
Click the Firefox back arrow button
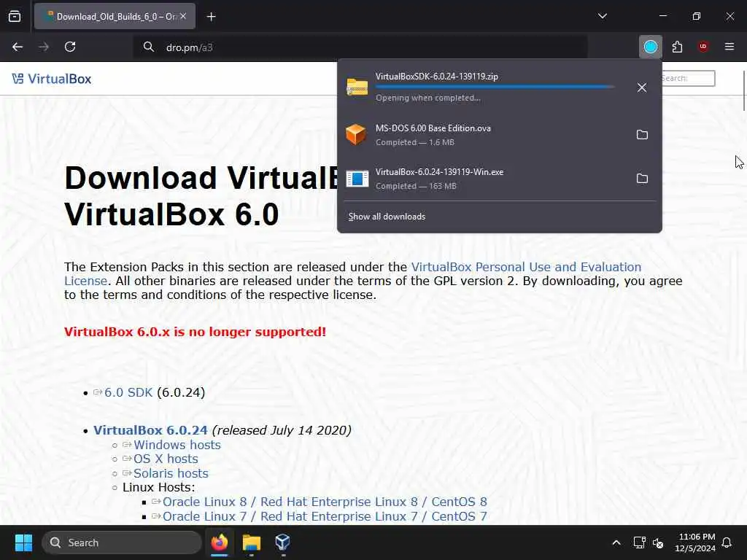[18, 47]
